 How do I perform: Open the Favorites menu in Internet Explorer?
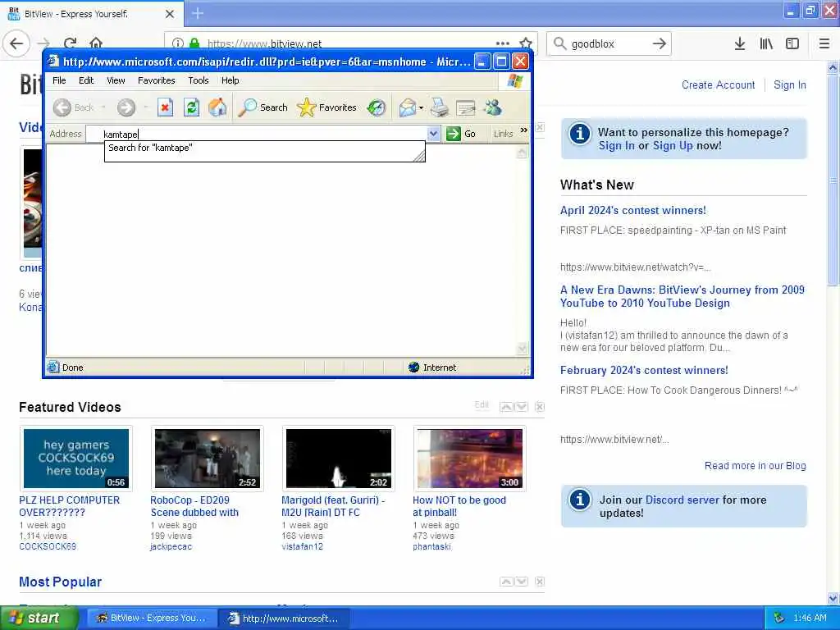click(157, 80)
